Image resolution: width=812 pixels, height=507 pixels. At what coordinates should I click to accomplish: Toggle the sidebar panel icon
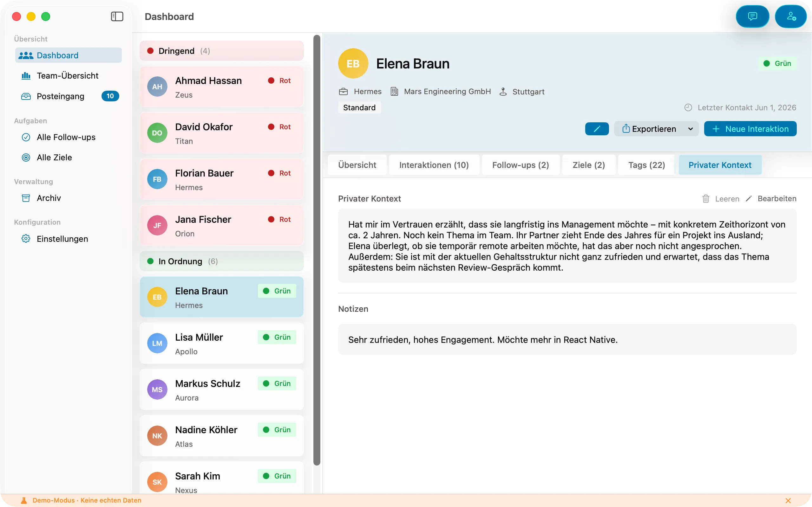click(117, 16)
